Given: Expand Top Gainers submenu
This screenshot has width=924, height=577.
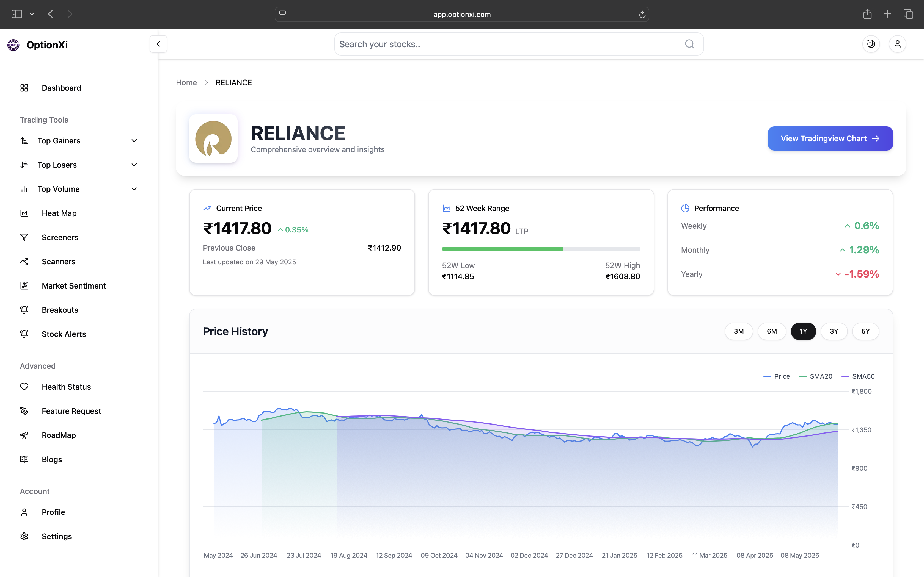Looking at the screenshot, I should 134,141.
